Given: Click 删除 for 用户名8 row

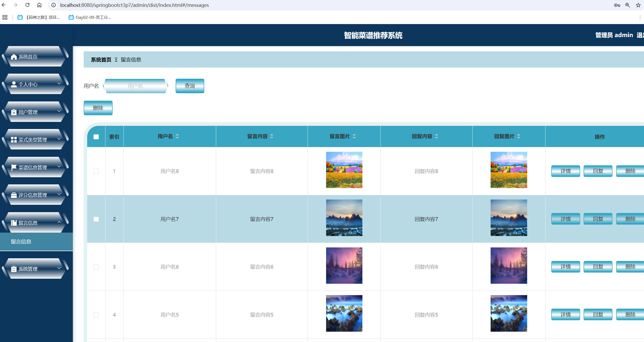Looking at the screenshot, I should coord(630,171).
